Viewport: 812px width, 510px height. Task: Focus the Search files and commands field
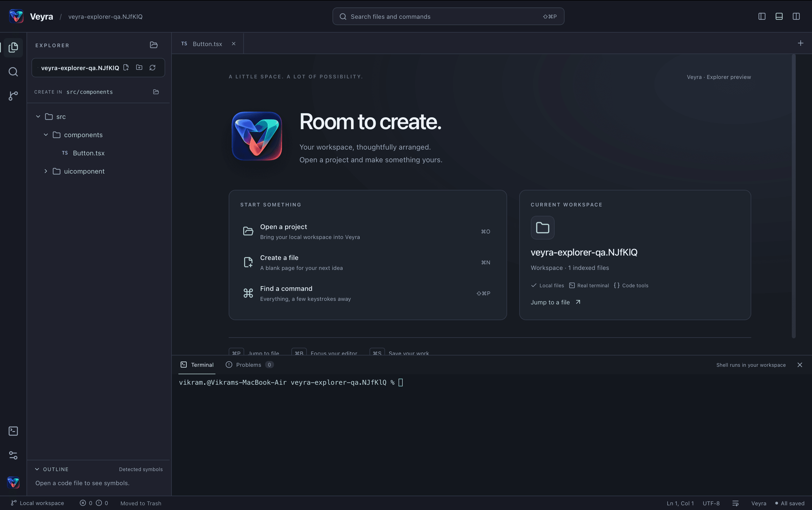pos(448,16)
